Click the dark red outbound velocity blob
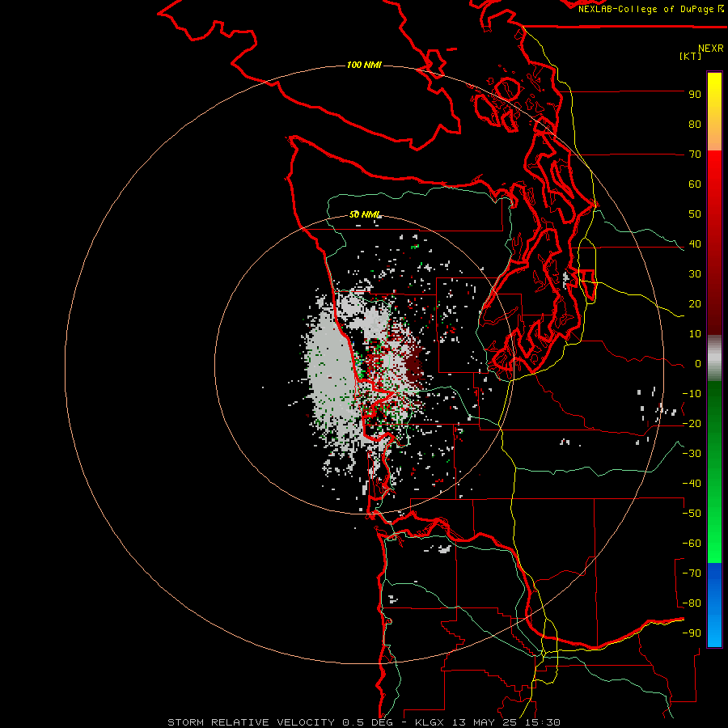Image resolution: width=728 pixels, height=728 pixels. point(414,366)
